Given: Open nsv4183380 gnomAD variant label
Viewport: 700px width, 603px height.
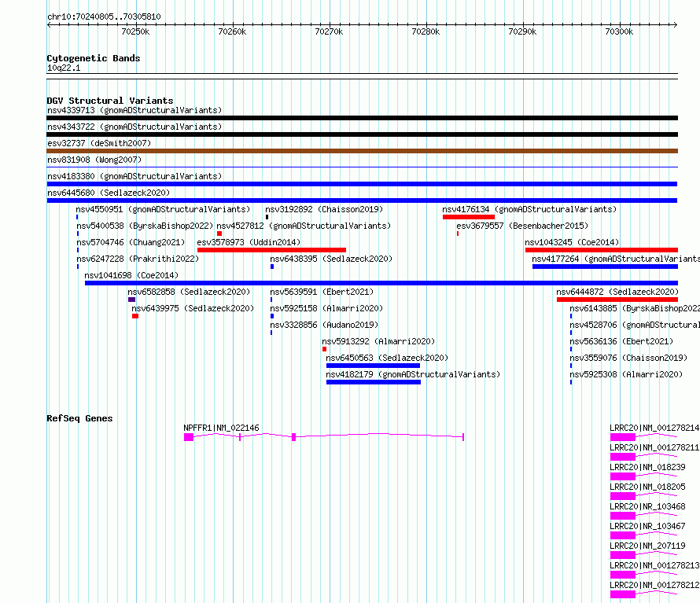Looking at the screenshot, I should [134, 176].
